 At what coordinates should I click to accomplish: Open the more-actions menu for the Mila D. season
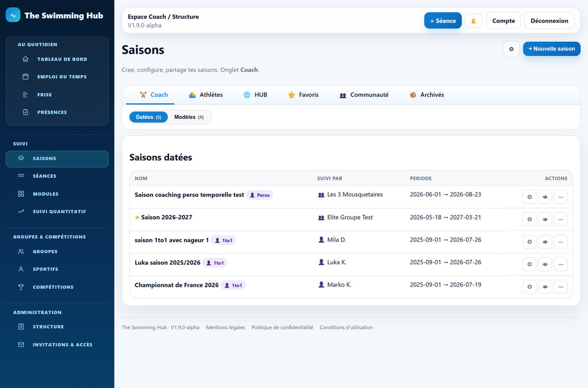coord(560,242)
